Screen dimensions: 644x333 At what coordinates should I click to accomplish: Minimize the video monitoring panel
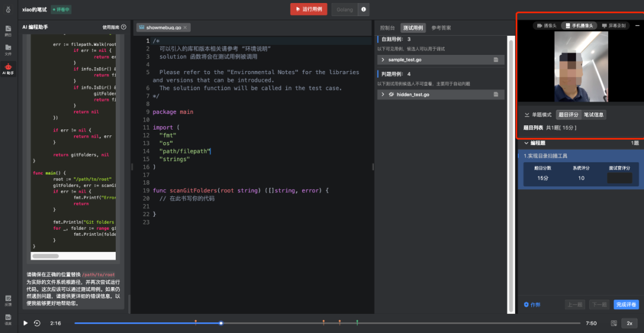coord(637,26)
